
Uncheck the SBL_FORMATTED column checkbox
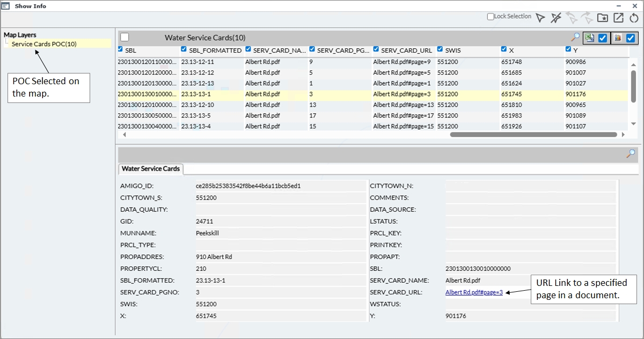point(184,50)
